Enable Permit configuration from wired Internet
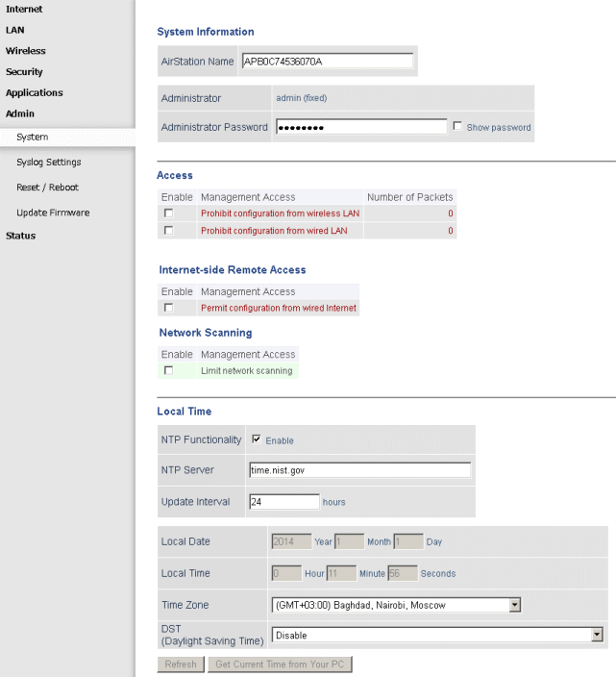This screenshot has height=677, width=616. 169,308
